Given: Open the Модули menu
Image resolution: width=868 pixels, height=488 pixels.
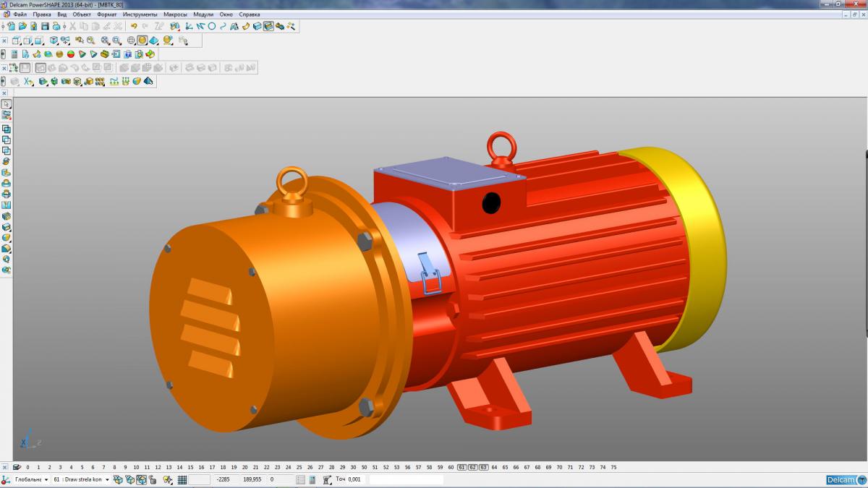Looking at the screenshot, I should 203,14.
